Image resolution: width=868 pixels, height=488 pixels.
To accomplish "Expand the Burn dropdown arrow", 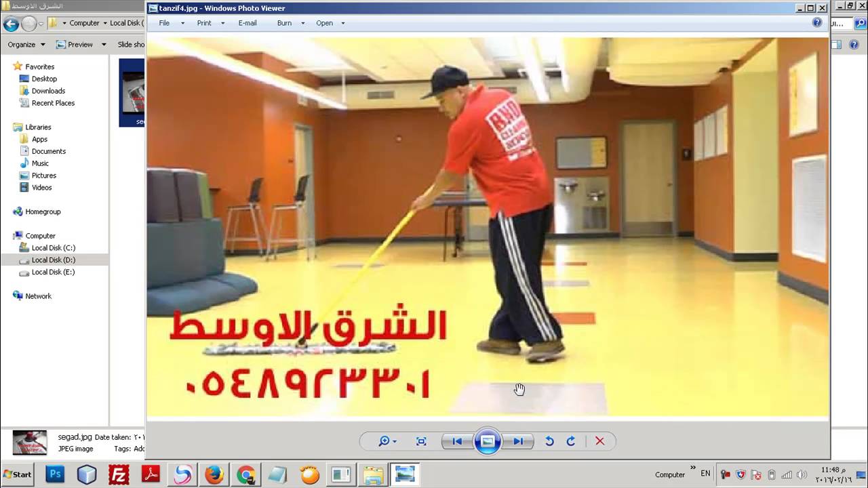I will click(x=302, y=23).
